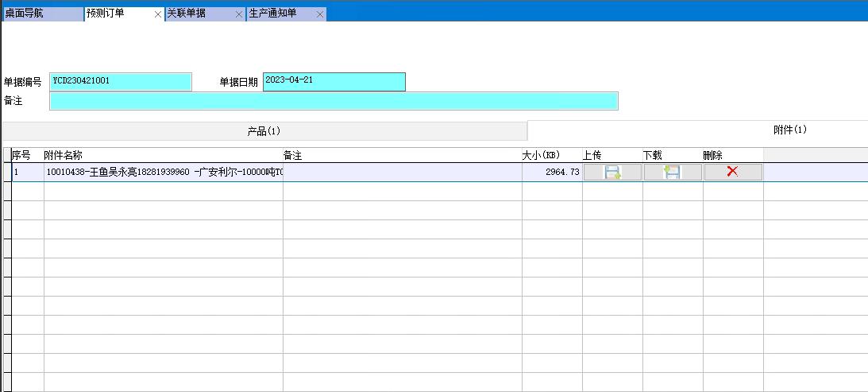
Task: Close the 生产通知单 tab
Action: (320, 14)
